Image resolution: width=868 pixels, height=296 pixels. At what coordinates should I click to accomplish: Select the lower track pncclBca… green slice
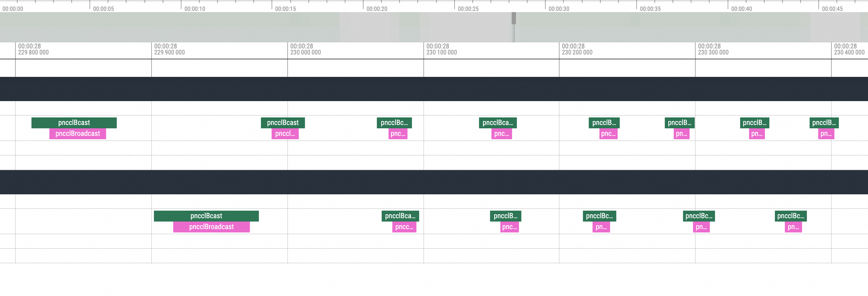pos(400,216)
